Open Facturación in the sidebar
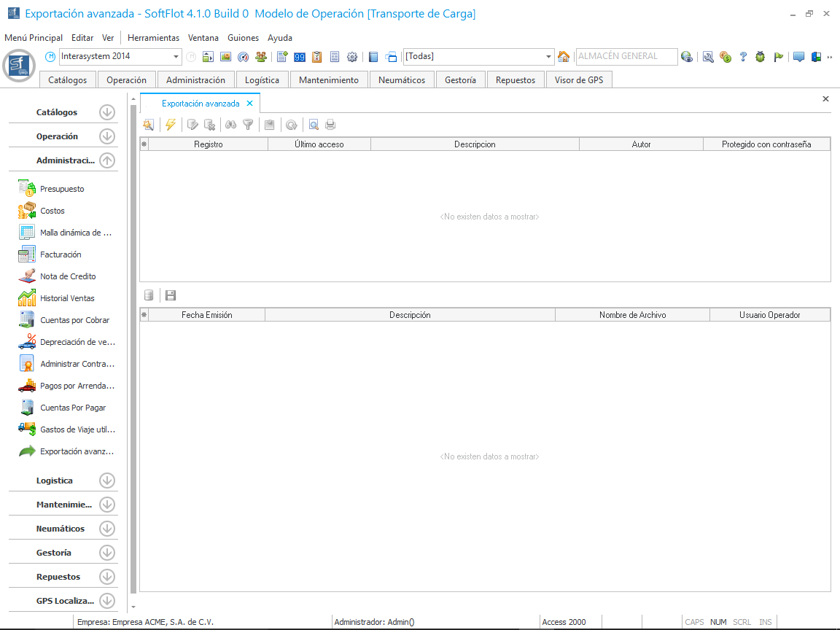 point(61,254)
